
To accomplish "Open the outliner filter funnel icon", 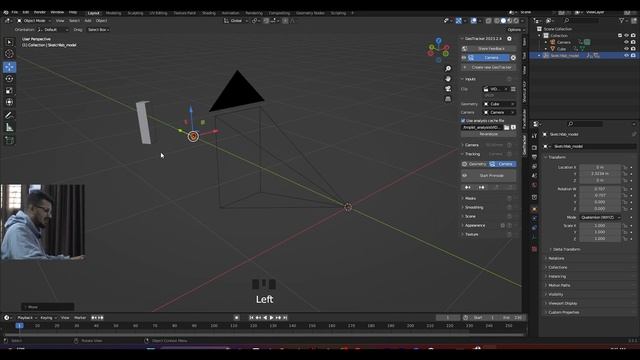I will click(x=621, y=20).
